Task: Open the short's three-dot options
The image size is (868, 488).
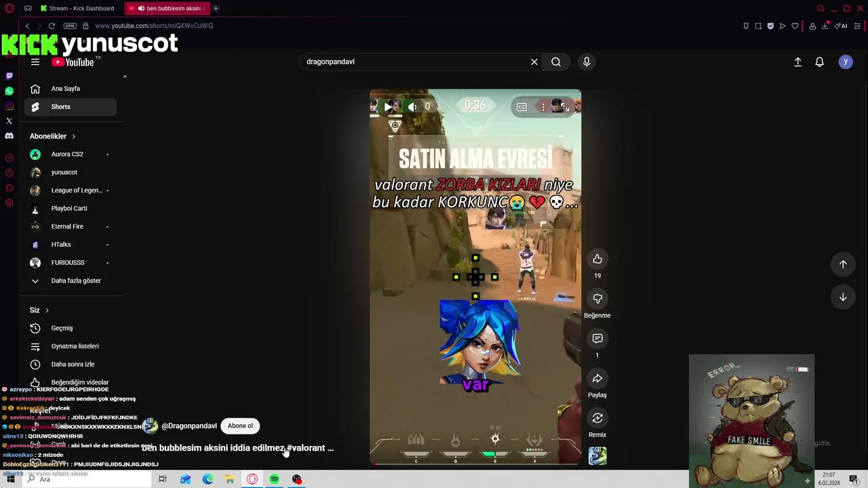Action: coord(543,106)
